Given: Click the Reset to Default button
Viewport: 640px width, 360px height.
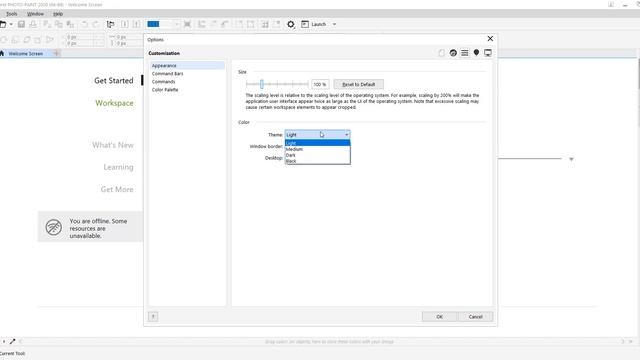Looking at the screenshot, I should pos(358,84).
